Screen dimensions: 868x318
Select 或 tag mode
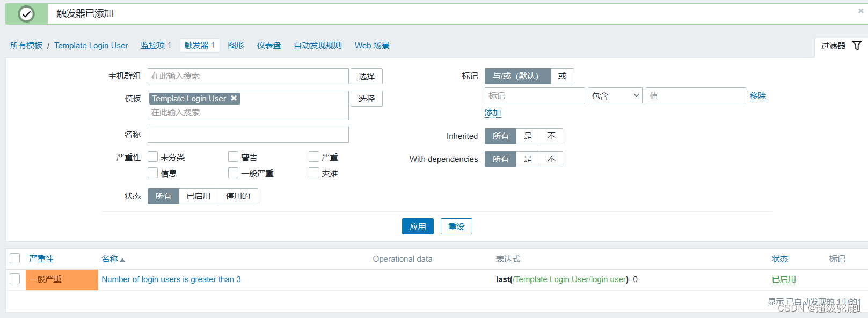(x=563, y=76)
